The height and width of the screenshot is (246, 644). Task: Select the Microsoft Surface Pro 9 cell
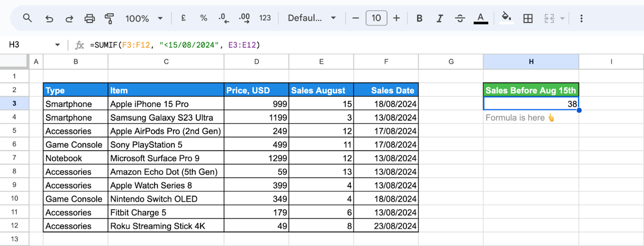[x=166, y=158]
